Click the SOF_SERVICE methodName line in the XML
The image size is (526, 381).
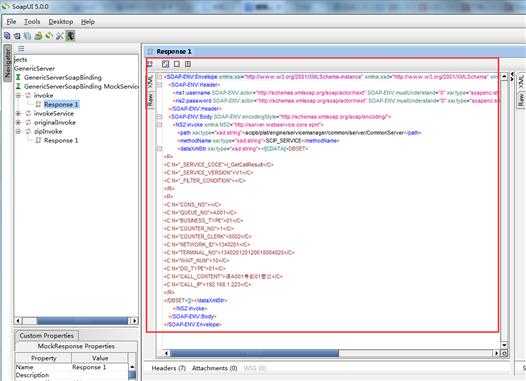tap(258, 141)
